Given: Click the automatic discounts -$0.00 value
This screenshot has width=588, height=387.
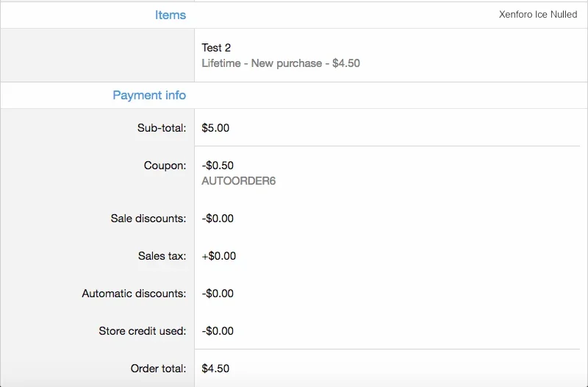Looking at the screenshot, I should point(218,294).
